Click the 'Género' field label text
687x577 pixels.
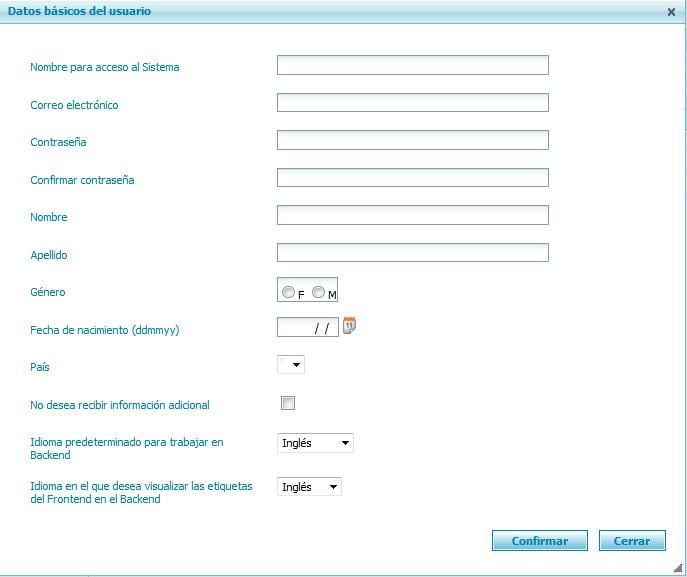48,292
